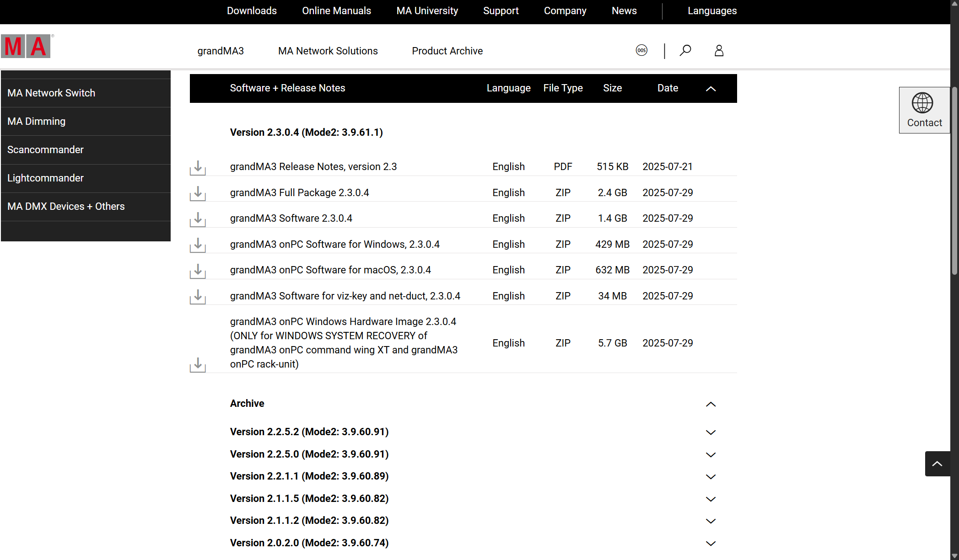This screenshot has width=959, height=560.
Task: Click download icon for grandMA3 Full Package
Action: click(x=198, y=193)
